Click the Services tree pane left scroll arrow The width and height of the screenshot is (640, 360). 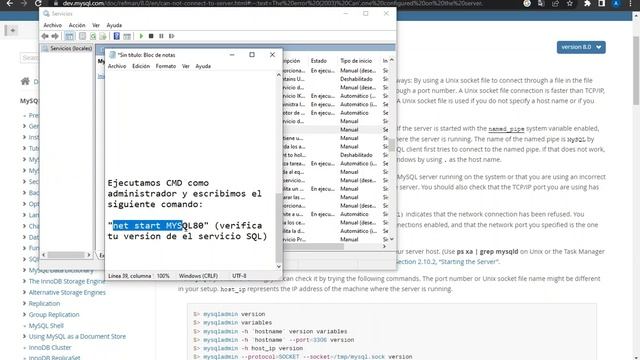pos(44,255)
